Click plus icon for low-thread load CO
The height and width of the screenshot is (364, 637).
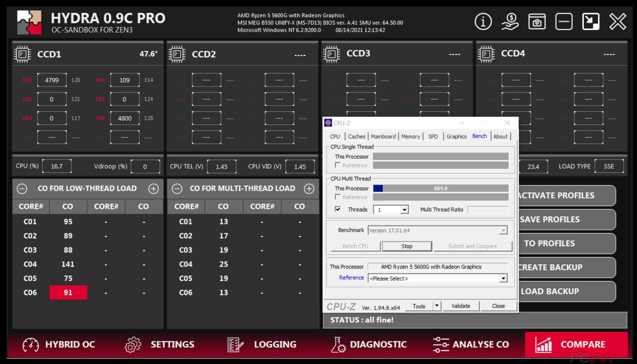(153, 189)
